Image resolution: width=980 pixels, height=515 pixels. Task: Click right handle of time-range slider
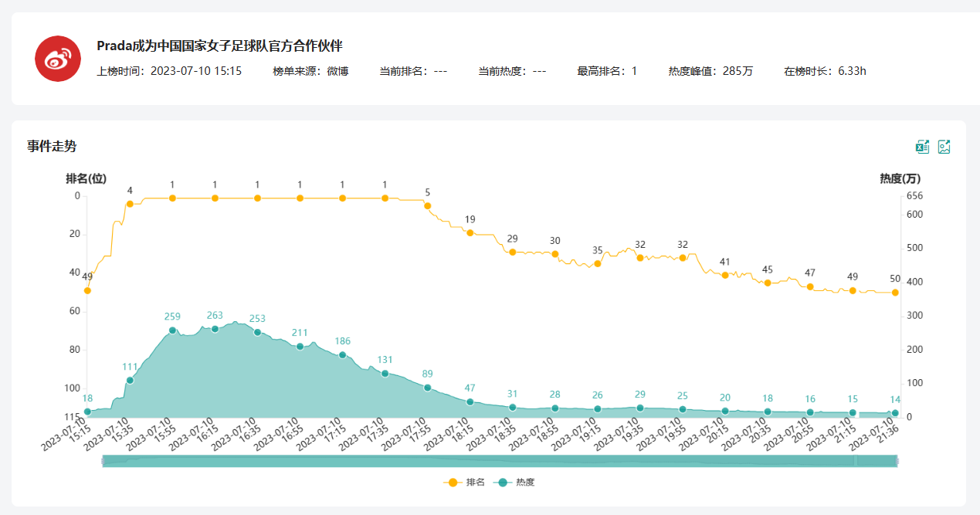tap(897, 461)
